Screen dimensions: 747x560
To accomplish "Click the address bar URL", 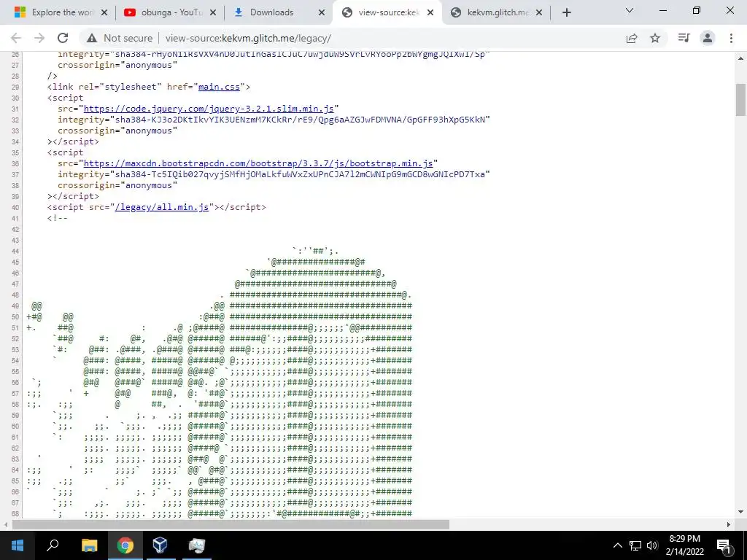I will tap(248, 38).
